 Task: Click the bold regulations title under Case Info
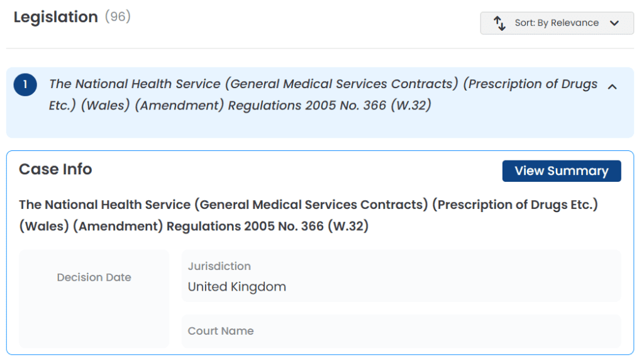coord(308,215)
